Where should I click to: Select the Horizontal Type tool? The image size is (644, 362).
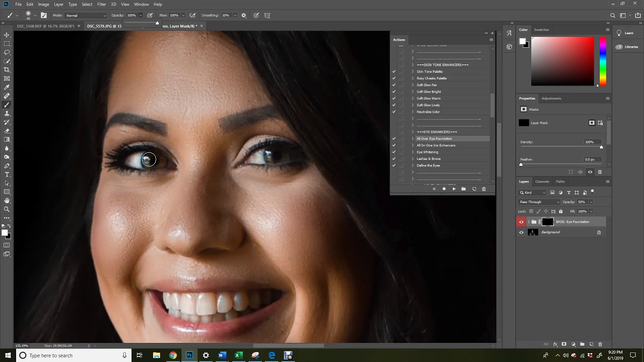(7, 174)
